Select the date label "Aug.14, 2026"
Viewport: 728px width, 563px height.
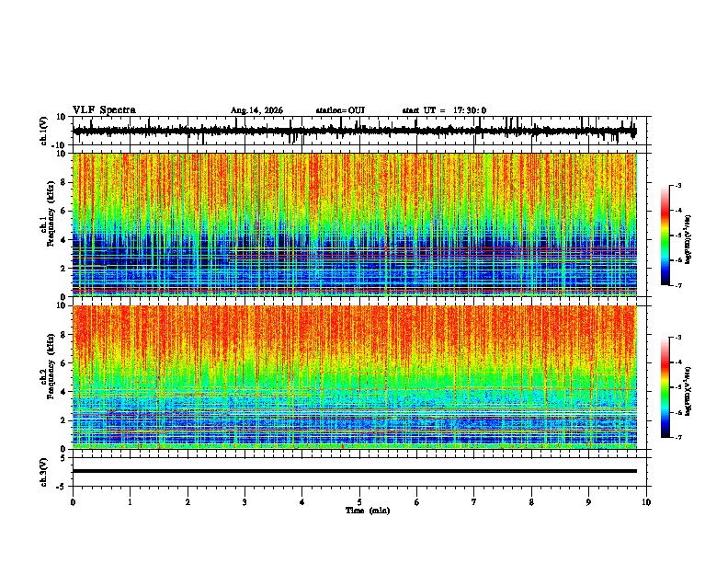(256, 110)
